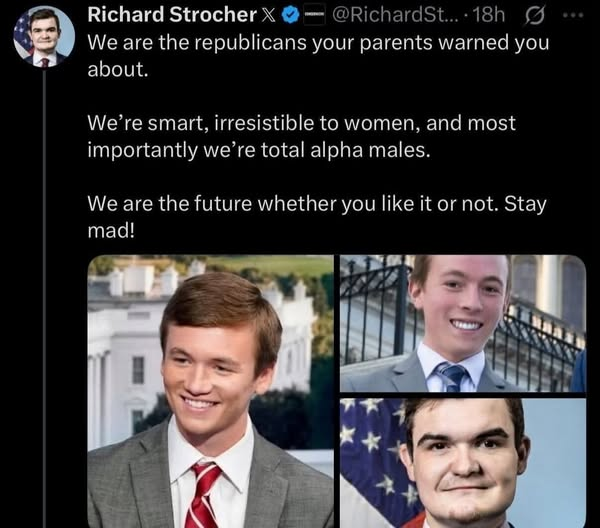Open the bottom-right photo with American flag
600x528 pixels.
[x=462, y=462]
